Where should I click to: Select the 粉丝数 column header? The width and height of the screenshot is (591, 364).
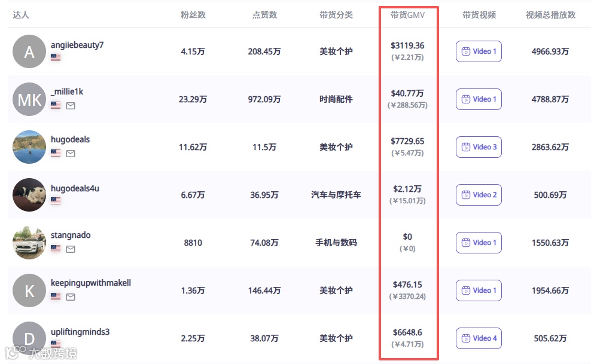click(193, 15)
